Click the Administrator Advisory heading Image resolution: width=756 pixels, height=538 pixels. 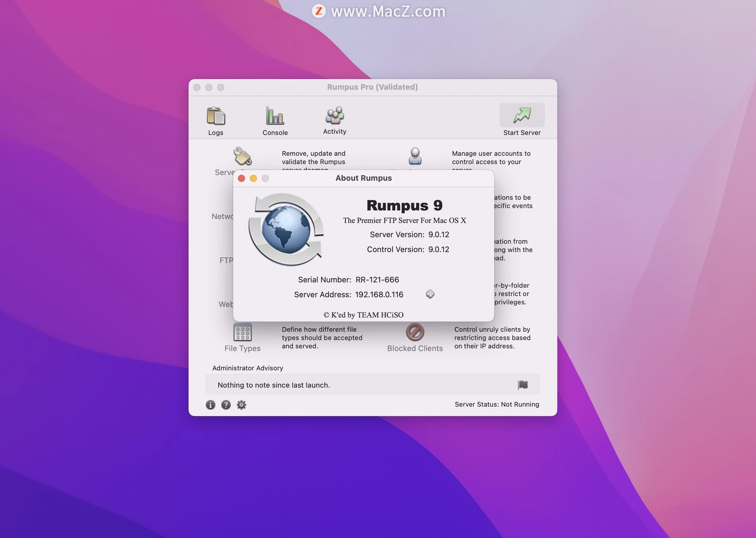click(248, 368)
